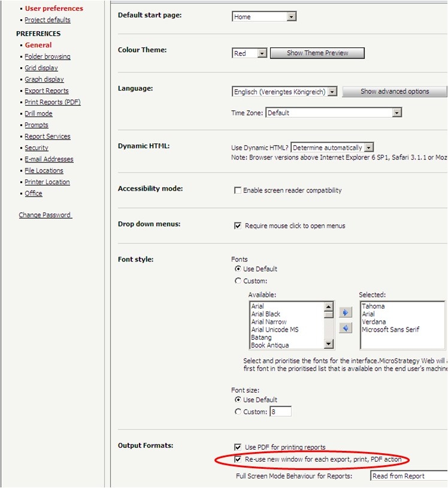The image size is (448, 488).
Task: Enable screen reader compatibility checkbox
Action: pos(238,190)
